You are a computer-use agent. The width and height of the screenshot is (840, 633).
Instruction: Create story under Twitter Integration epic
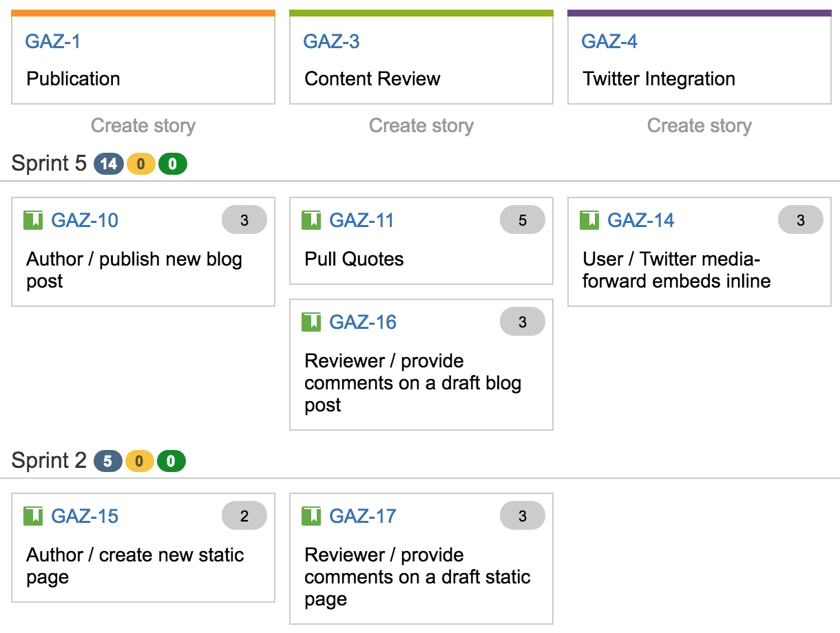point(700,126)
